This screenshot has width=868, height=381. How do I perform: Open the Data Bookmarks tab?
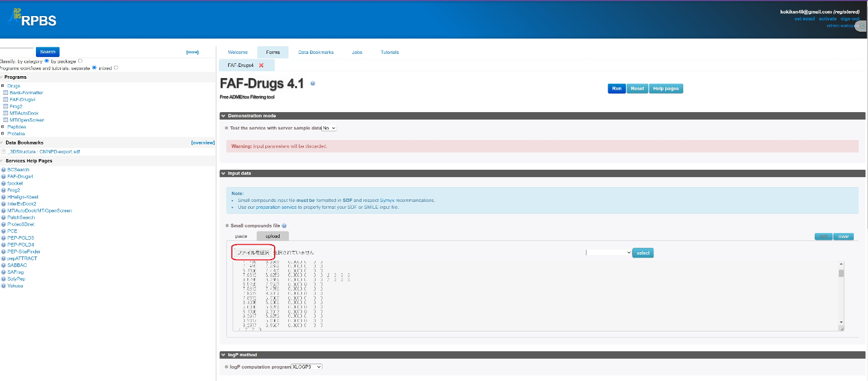pos(316,52)
